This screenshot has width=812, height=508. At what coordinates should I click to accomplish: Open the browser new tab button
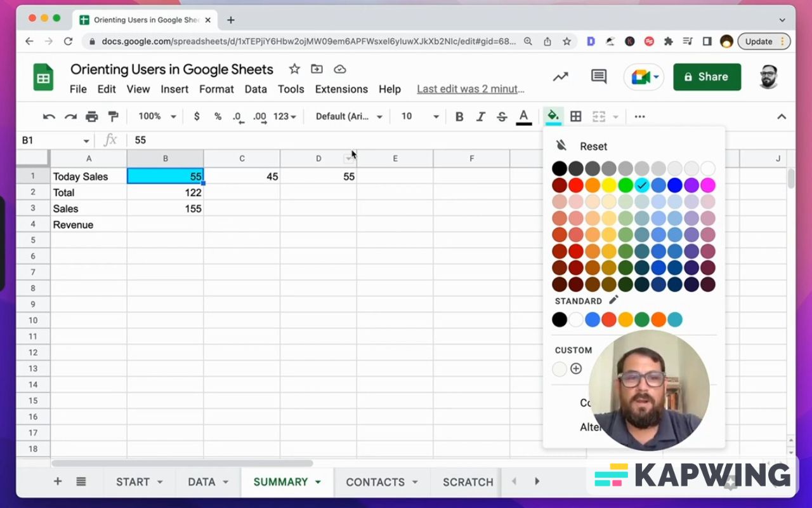231,20
